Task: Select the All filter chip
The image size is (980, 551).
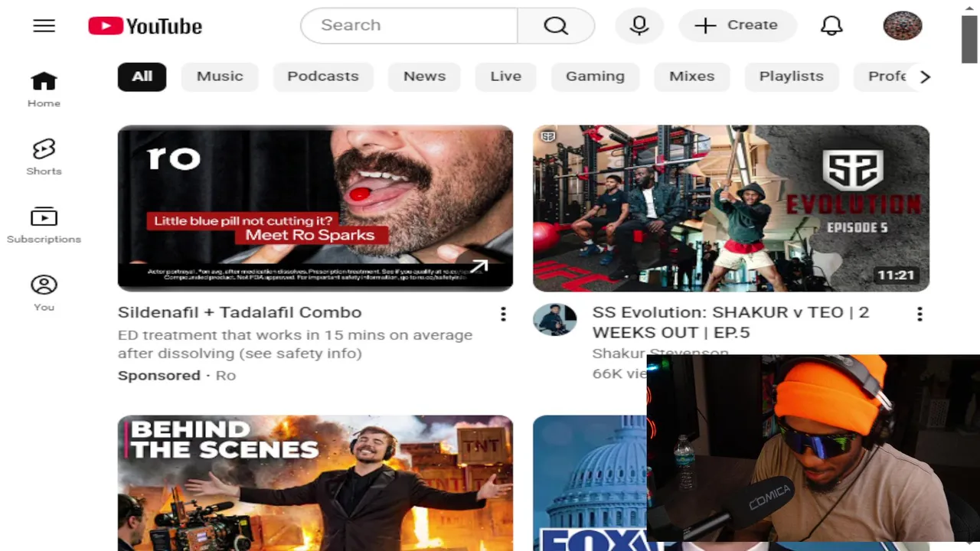Action: (142, 77)
